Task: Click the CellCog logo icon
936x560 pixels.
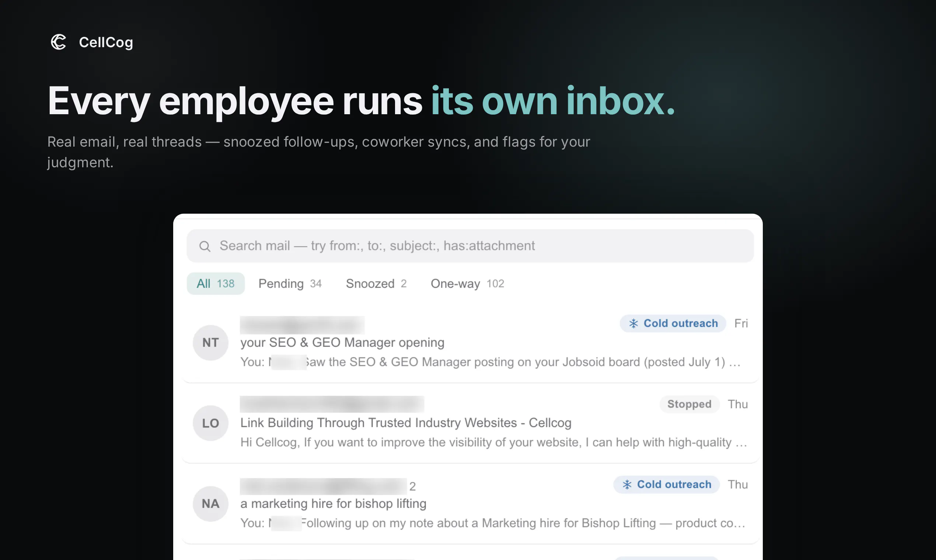Action: click(59, 42)
